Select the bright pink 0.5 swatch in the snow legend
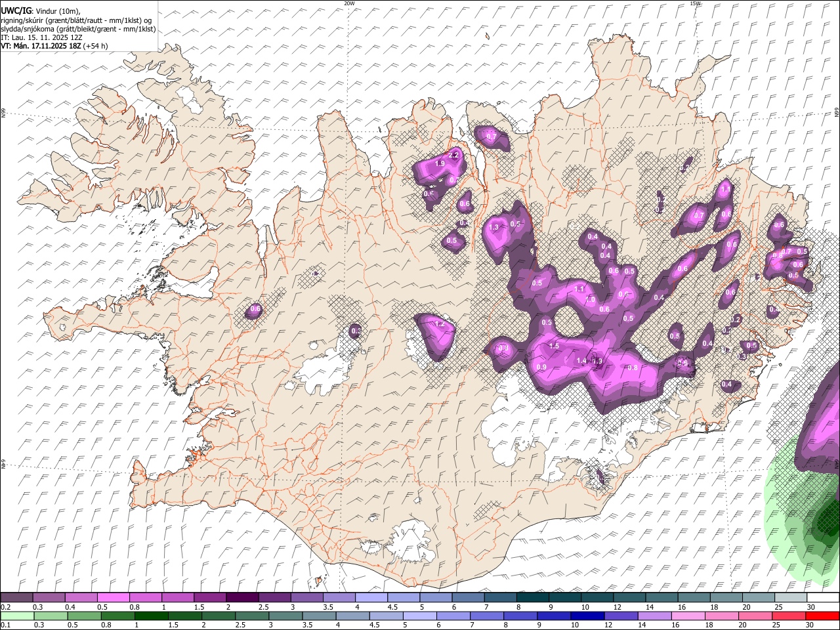This screenshot has height=630, width=840. click(x=113, y=597)
